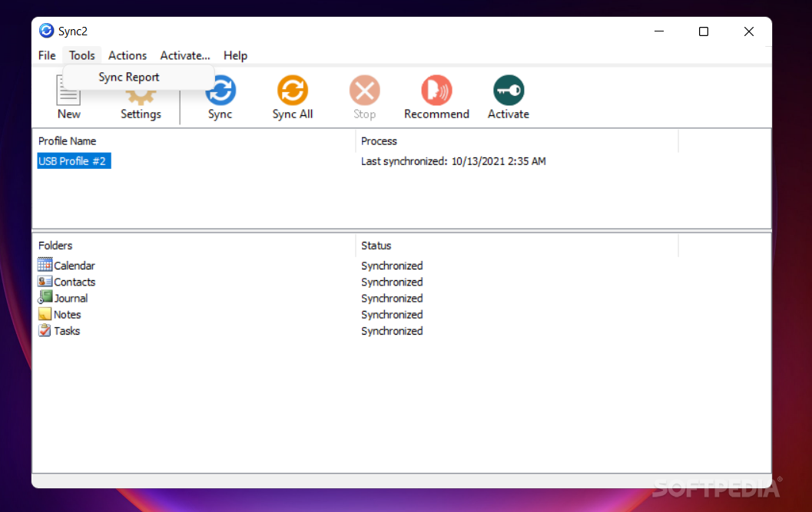The image size is (812, 512).
Task: Click Synchronized status for Calendar
Action: tap(392, 266)
